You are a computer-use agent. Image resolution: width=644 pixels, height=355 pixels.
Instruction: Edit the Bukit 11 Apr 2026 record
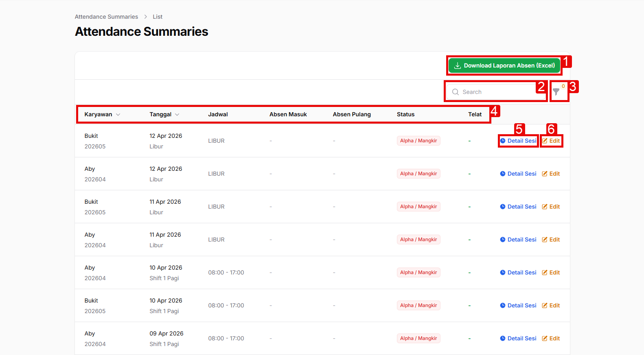[x=551, y=207]
